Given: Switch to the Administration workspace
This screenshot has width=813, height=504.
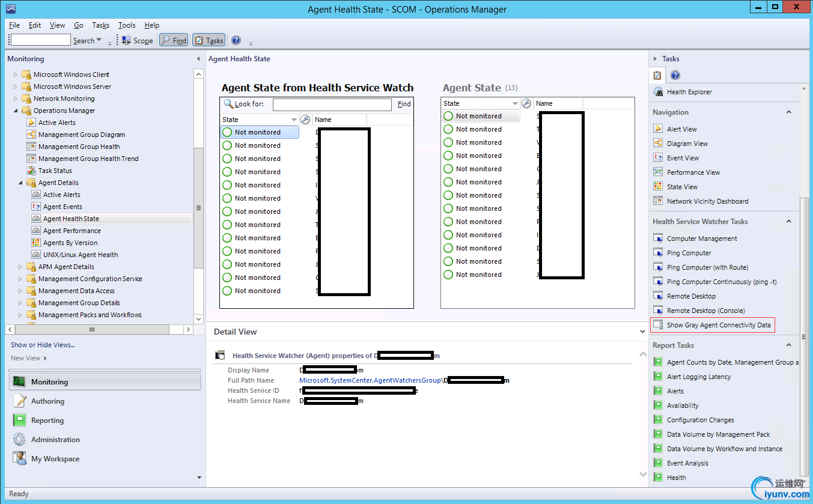Looking at the screenshot, I should [55, 440].
